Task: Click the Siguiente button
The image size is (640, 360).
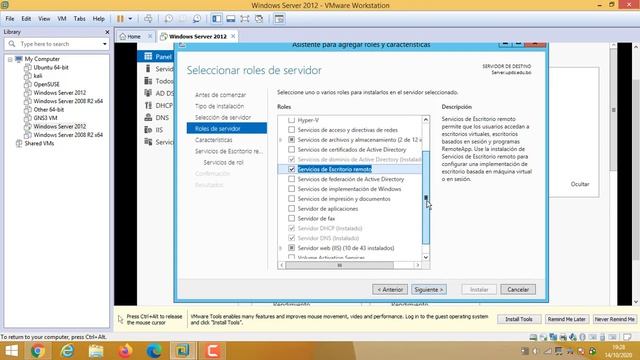Action: 429,289
